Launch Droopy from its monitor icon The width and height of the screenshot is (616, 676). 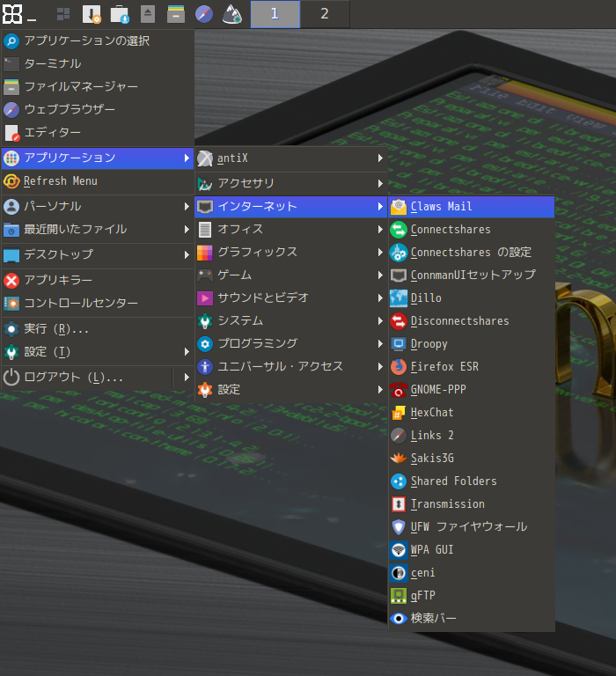399,343
